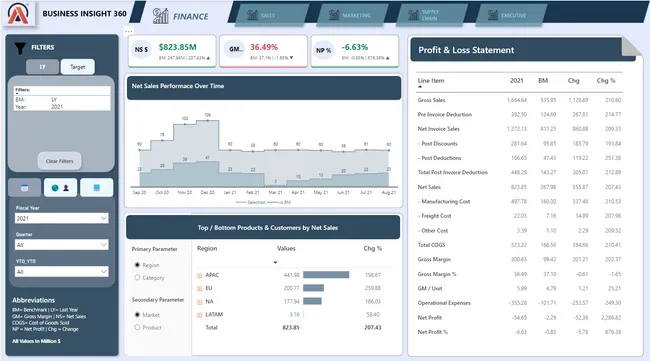
Task: Click the page-curl corner of Profit & Loss
Action: tap(632, 47)
